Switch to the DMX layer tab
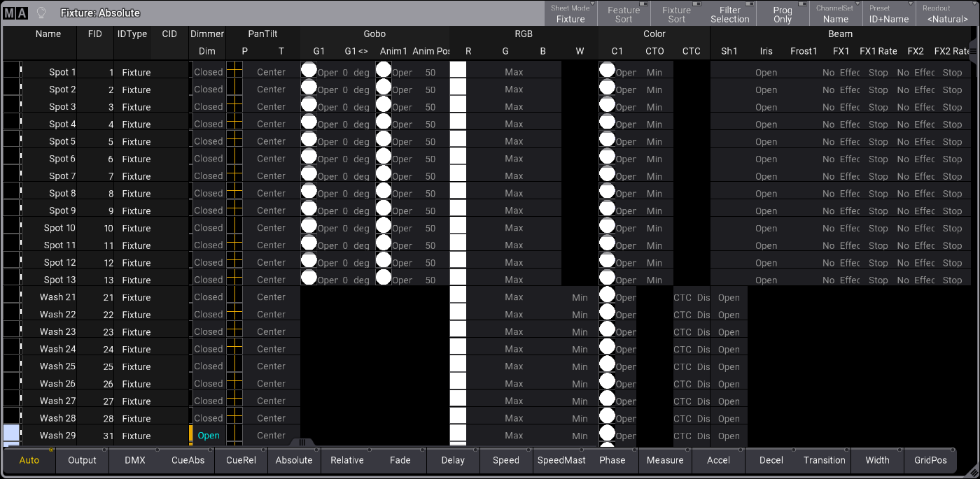Screen dimensions: 980x479 click(x=135, y=460)
